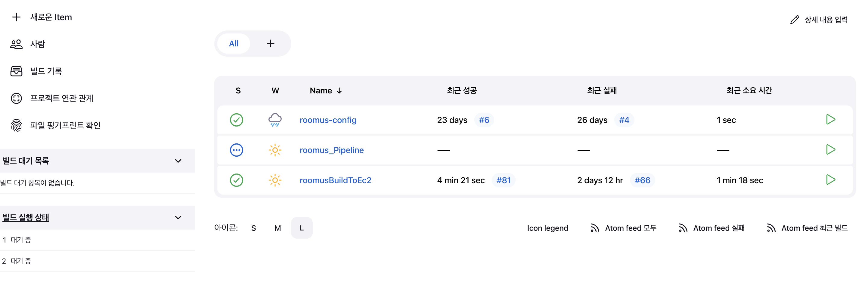The image size is (868, 285).
Task: Select the S icon size
Action: 253,228
